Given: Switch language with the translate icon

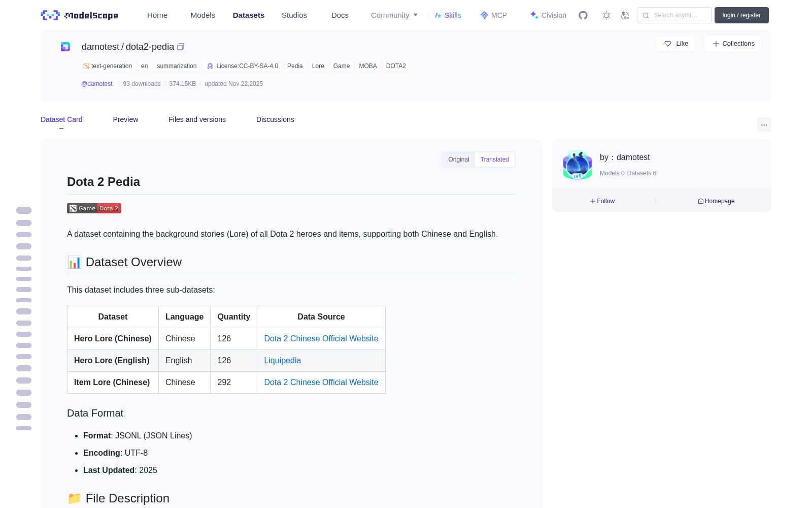Looking at the screenshot, I should (625, 15).
